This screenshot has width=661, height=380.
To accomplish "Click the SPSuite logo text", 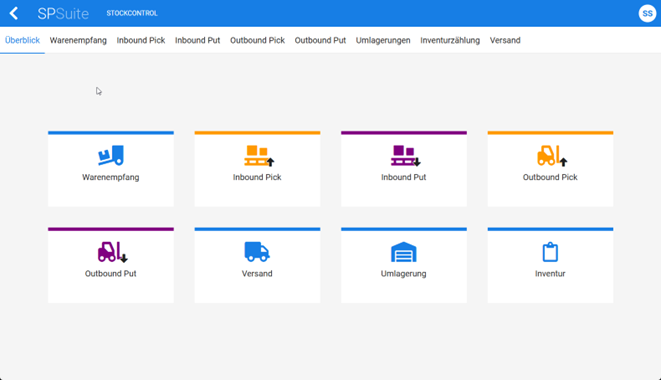I will (63, 13).
